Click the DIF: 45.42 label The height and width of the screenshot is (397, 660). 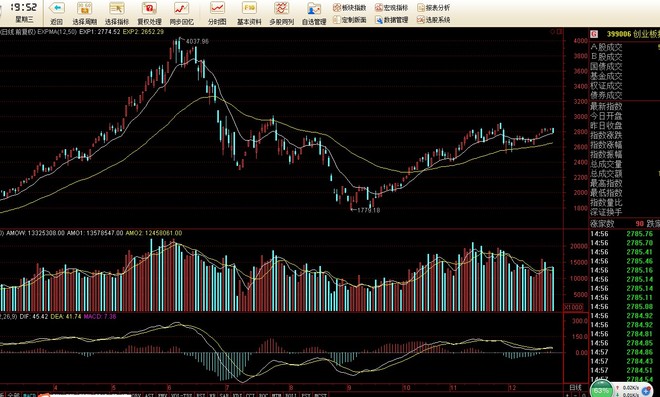click(x=34, y=316)
